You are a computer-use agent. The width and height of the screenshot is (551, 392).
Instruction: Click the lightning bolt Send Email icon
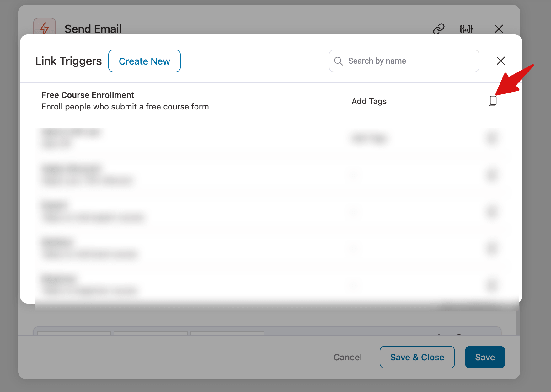coord(45,28)
